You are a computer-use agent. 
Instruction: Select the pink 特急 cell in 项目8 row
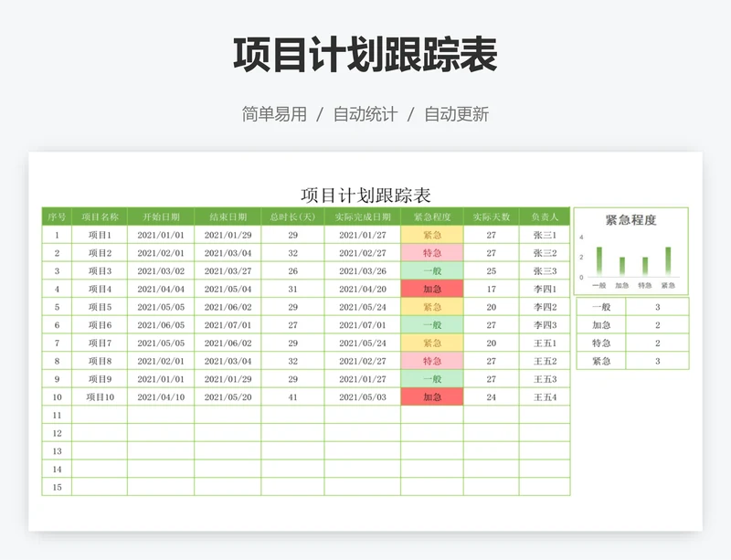(432, 361)
